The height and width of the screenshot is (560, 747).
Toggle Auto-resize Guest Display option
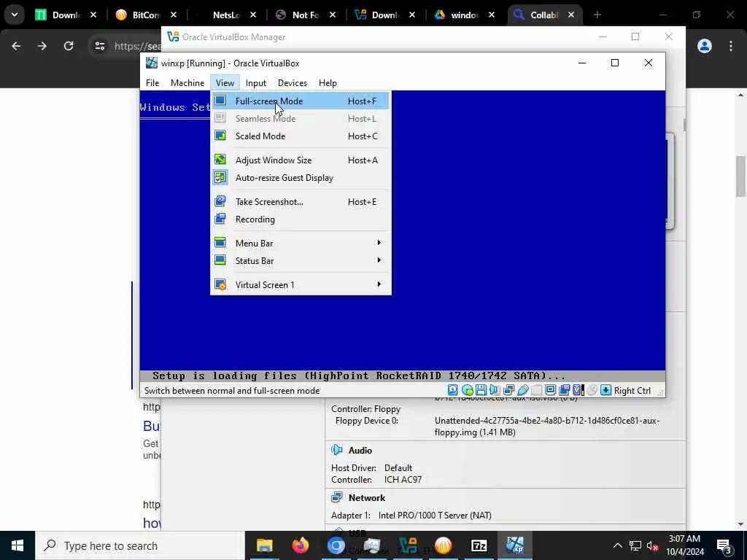[x=301, y=178]
